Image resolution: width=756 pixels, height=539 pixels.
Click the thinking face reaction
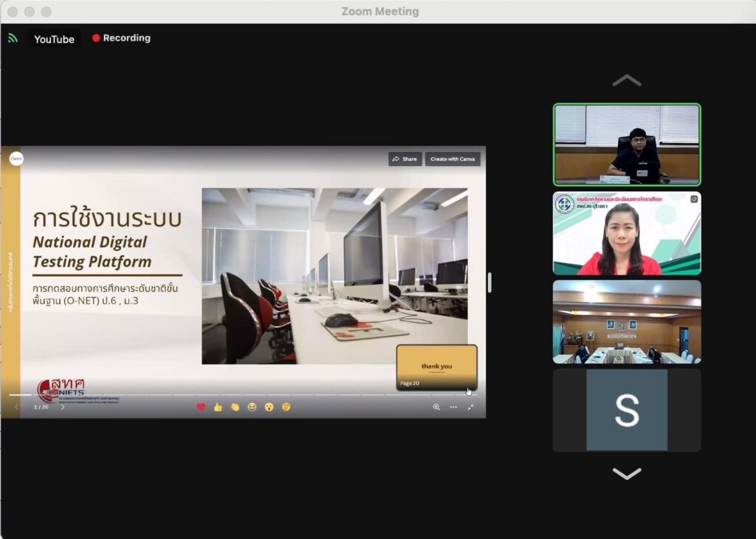click(x=286, y=407)
